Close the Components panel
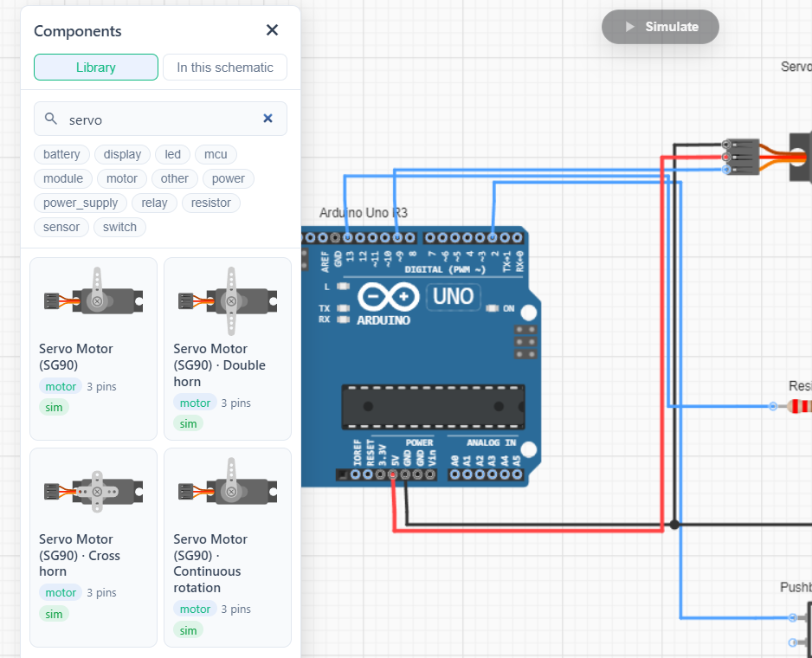812x658 pixels. click(x=272, y=30)
